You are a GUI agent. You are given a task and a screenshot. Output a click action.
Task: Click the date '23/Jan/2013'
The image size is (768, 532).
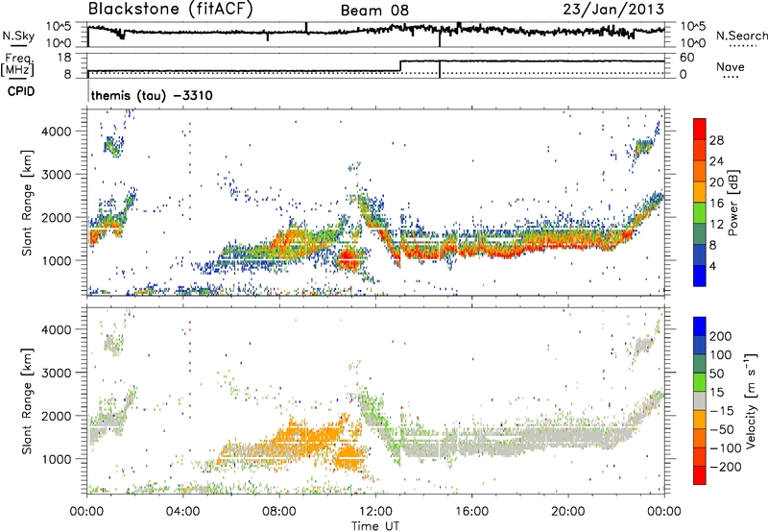613,10
